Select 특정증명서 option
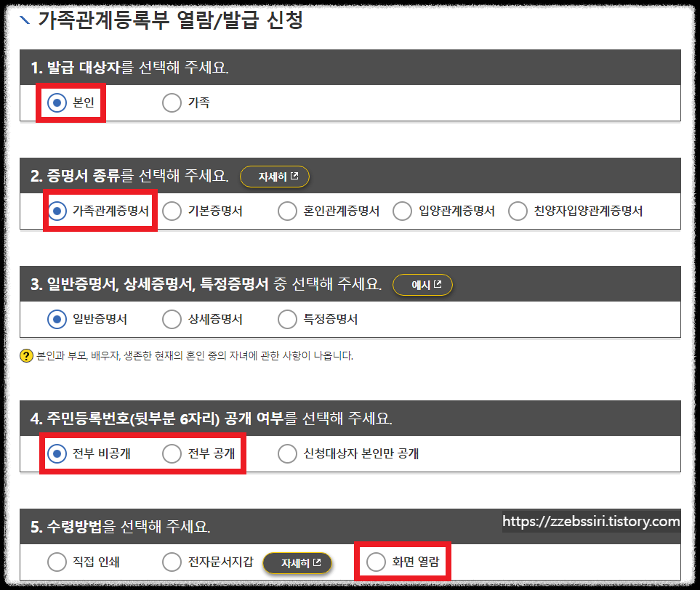Image resolution: width=700 pixels, height=590 pixels. click(x=287, y=319)
